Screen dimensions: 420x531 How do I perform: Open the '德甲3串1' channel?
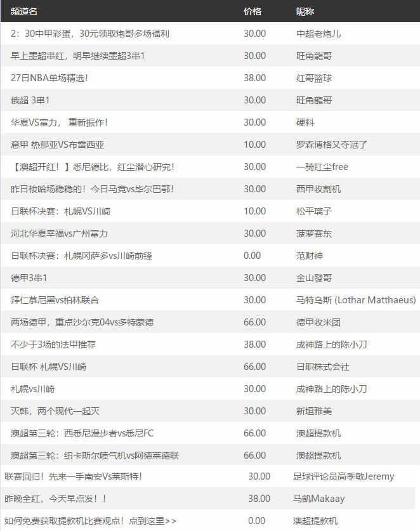click(29, 278)
